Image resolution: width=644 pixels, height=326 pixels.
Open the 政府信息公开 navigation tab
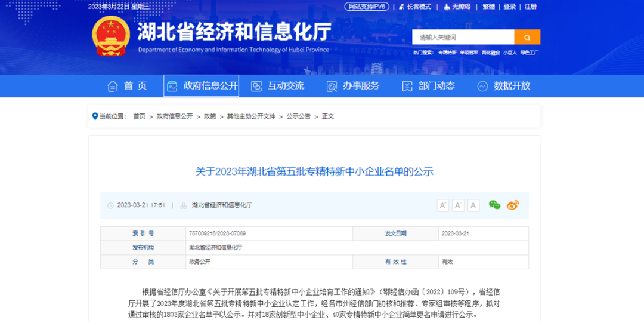point(202,86)
